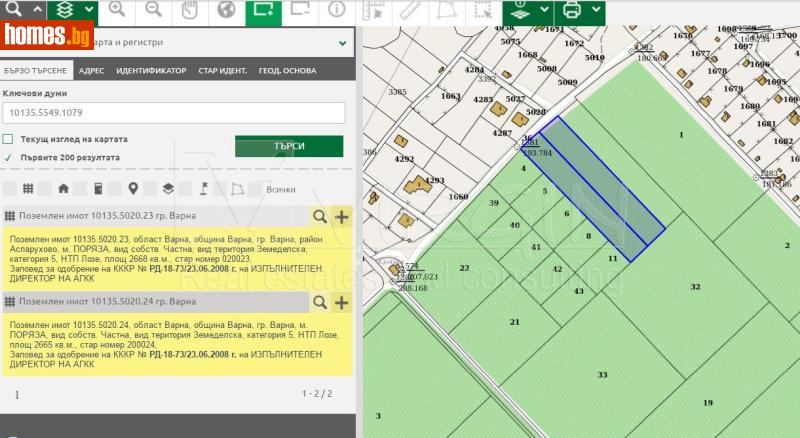The width and height of the screenshot is (800, 438).
Task: Click the globe full extent icon
Action: (x=227, y=11)
